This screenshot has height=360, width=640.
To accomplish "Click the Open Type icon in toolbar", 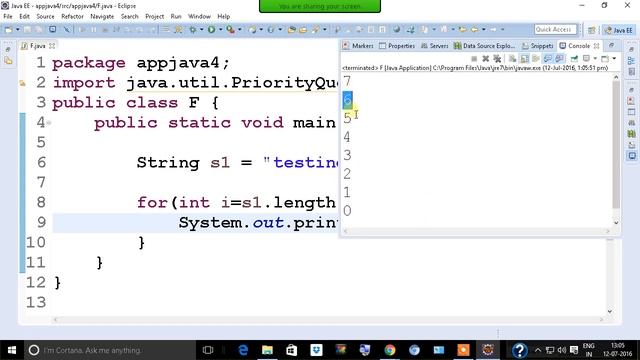I will pyautogui.click(x=291, y=29).
